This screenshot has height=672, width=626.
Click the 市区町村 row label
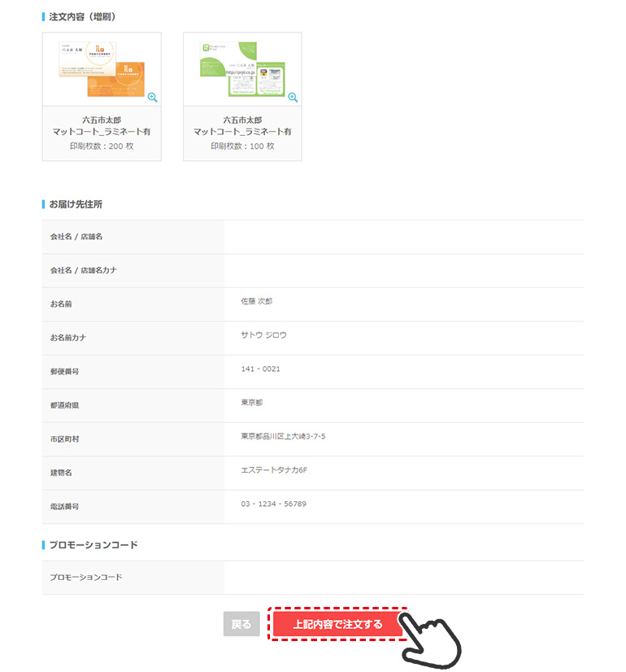pos(65,439)
